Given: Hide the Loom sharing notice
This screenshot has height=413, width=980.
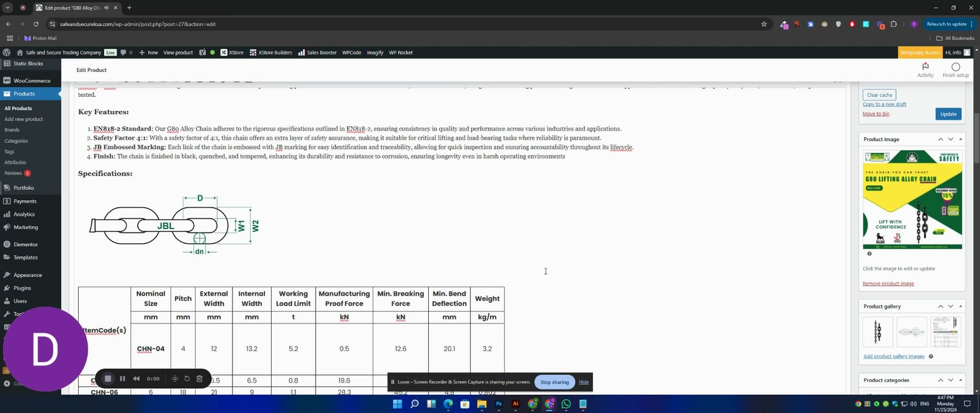Looking at the screenshot, I should point(584,382).
